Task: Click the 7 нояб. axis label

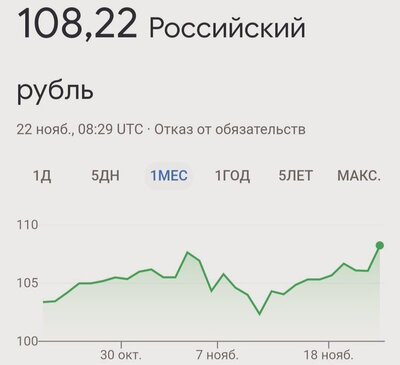Action: pyautogui.click(x=217, y=355)
